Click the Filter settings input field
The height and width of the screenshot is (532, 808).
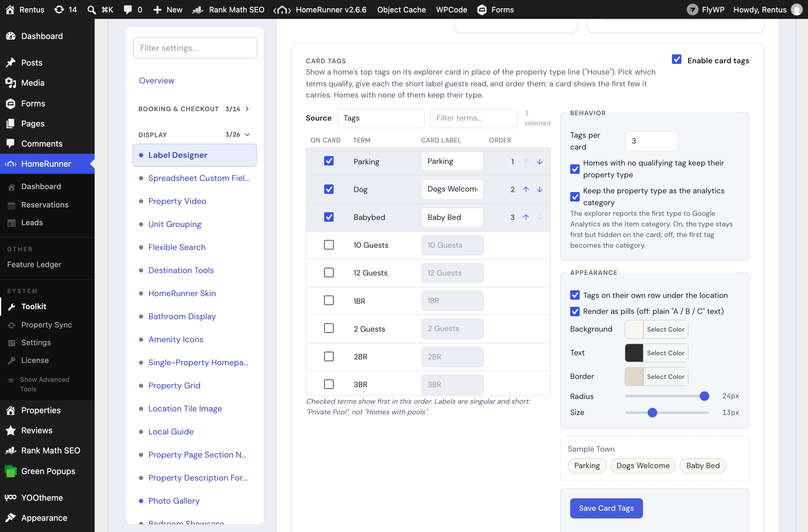(195, 48)
